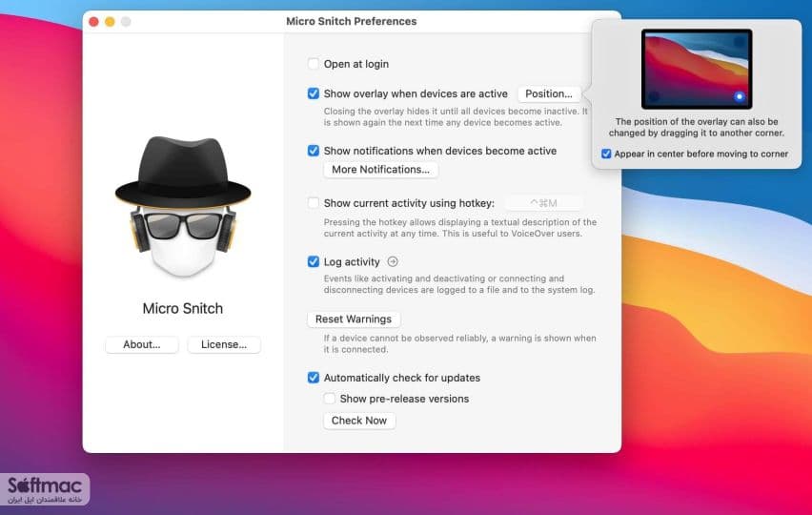The width and height of the screenshot is (812, 515).
Task: Toggle Show notifications when devices become active
Action: 313,151
